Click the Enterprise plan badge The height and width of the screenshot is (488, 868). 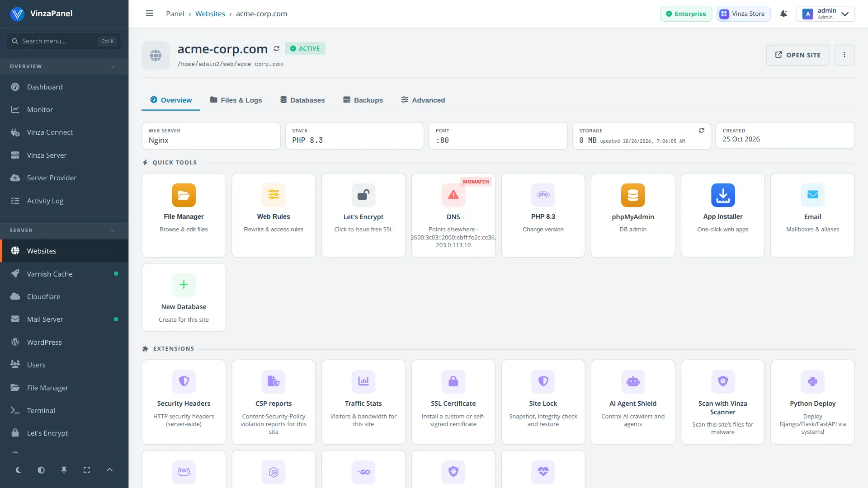[686, 14]
